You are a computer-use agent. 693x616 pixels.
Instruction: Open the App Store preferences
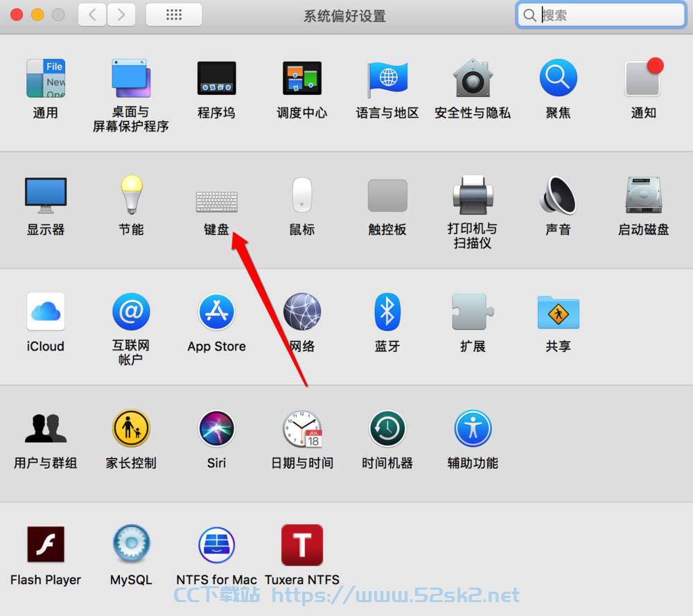pyautogui.click(x=216, y=312)
